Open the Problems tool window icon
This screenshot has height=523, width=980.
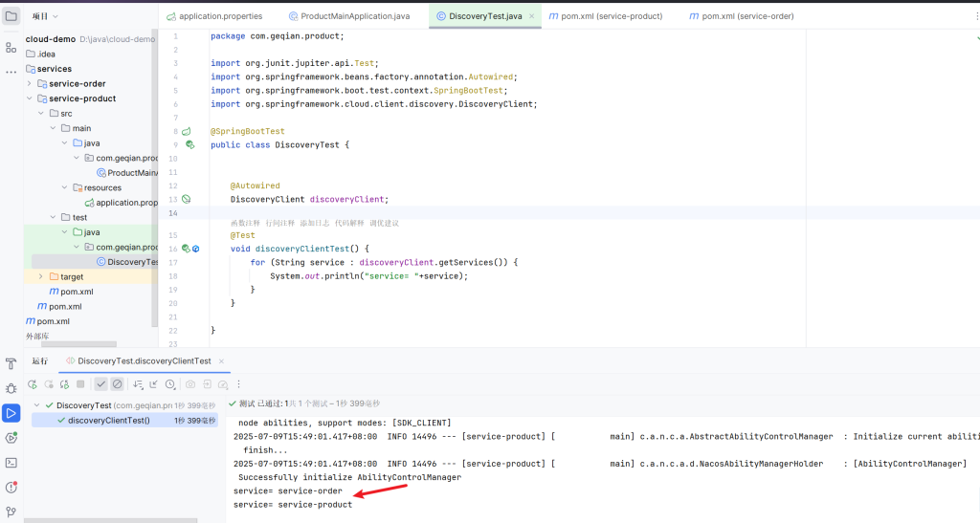tap(11, 488)
